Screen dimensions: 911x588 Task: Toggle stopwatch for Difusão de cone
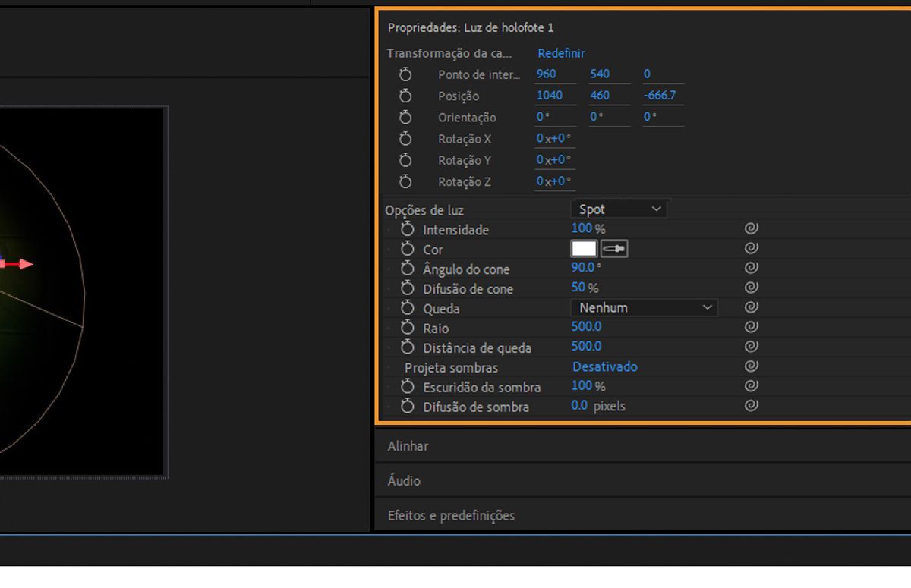(x=408, y=288)
